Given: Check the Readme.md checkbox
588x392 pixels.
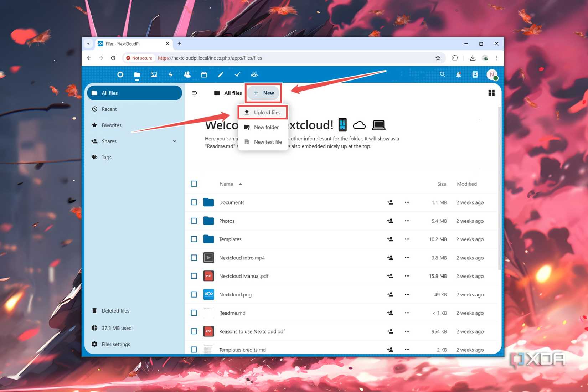Looking at the screenshot, I should click(194, 313).
